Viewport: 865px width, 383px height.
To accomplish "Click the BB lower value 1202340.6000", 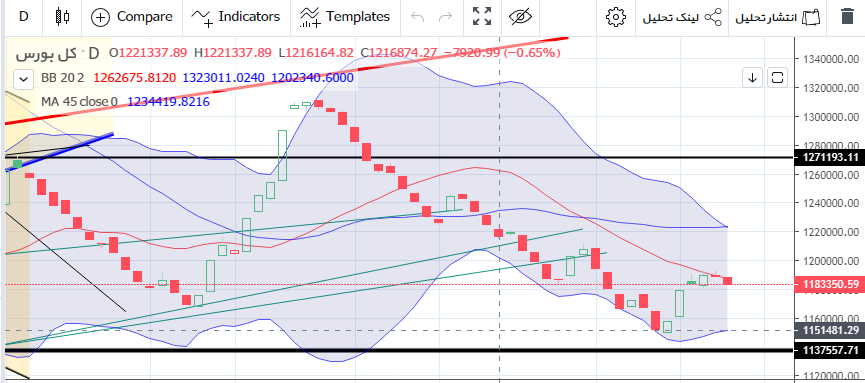I will tap(313, 78).
